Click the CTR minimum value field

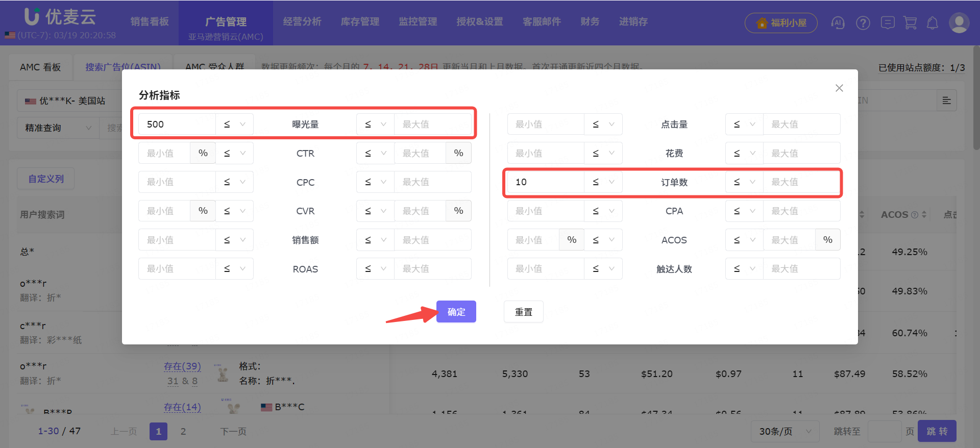(164, 153)
